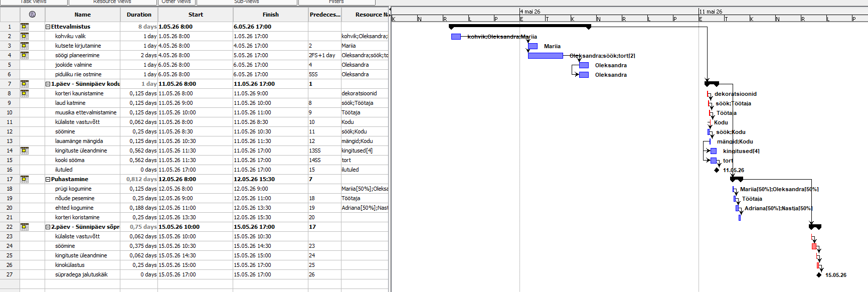Click the indicator icon in 1.päev summary row
The image size is (868, 292).
25,84
